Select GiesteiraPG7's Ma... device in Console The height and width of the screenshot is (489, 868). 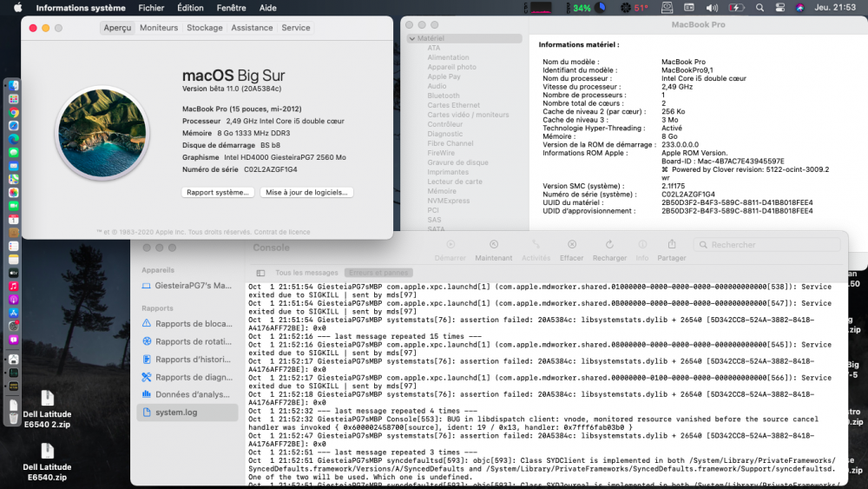click(187, 286)
